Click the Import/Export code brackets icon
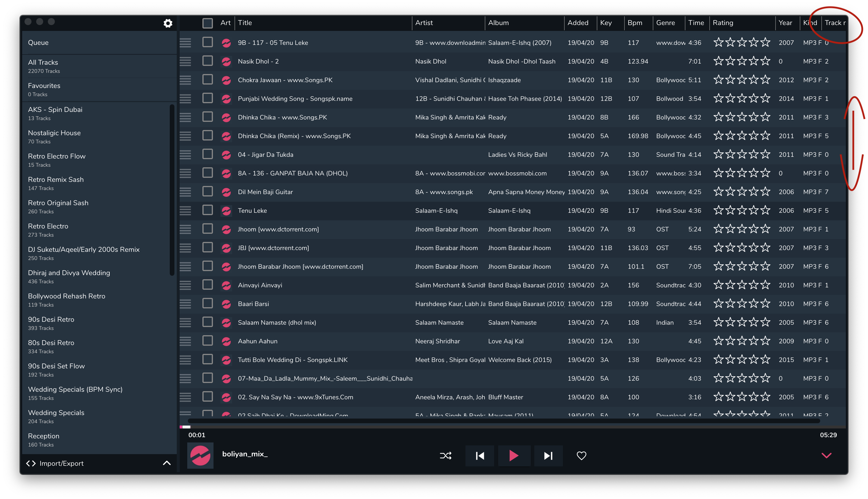This screenshot has width=868, height=499. click(31, 463)
